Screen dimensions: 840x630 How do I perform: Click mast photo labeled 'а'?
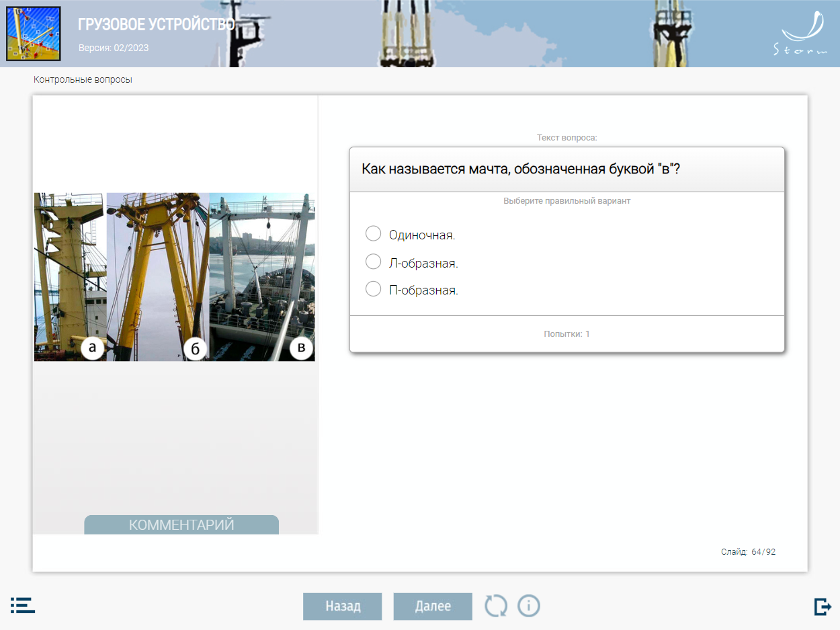pyautogui.click(x=71, y=277)
